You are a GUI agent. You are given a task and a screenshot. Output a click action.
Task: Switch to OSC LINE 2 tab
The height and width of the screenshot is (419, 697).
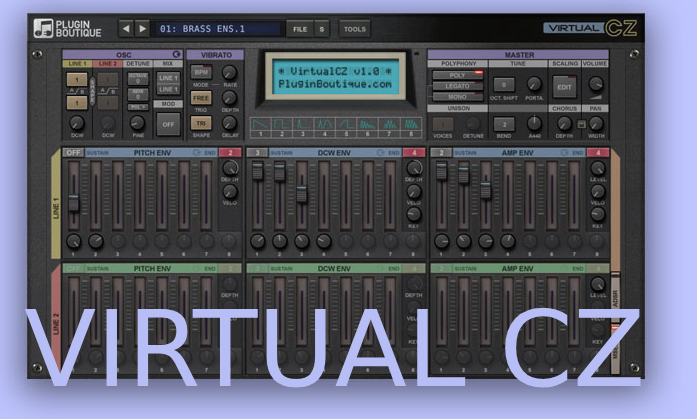pyautogui.click(x=108, y=64)
